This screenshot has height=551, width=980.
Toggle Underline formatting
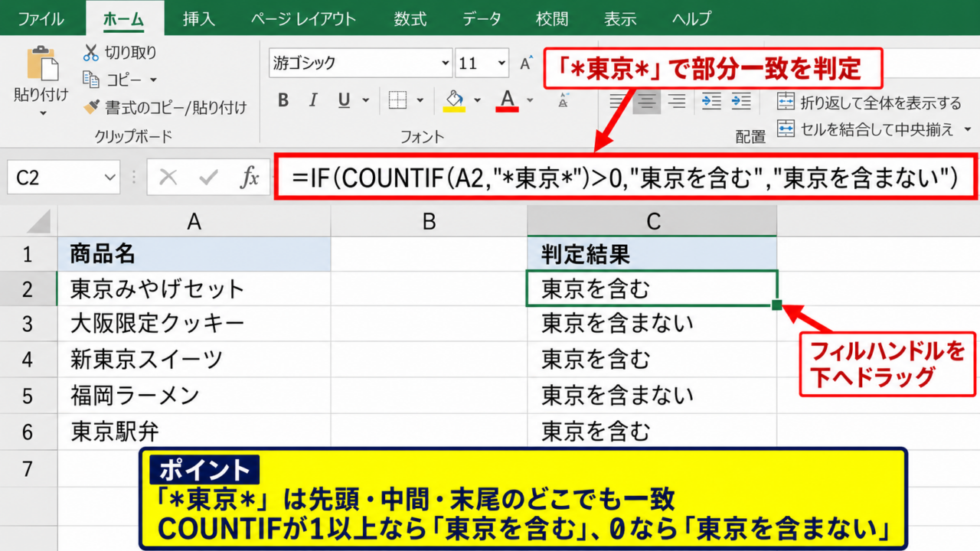tap(344, 100)
